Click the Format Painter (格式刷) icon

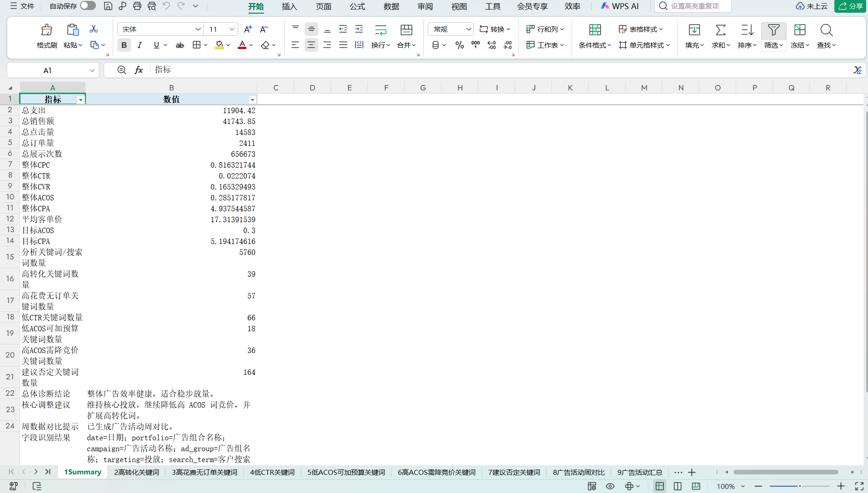point(46,30)
